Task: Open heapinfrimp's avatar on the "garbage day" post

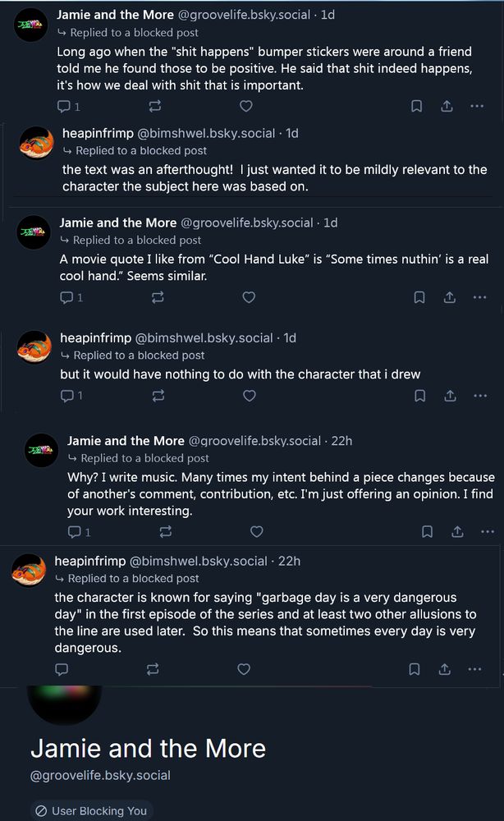Action: click(x=29, y=569)
